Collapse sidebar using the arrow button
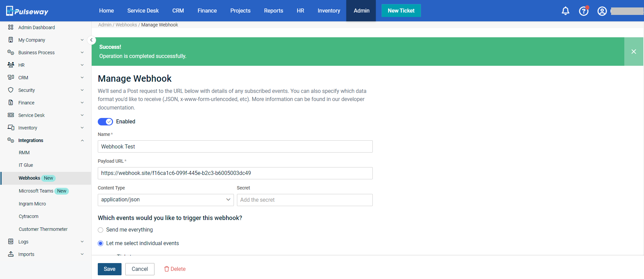This screenshot has width=644, height=279. click(x=91, y=40)
